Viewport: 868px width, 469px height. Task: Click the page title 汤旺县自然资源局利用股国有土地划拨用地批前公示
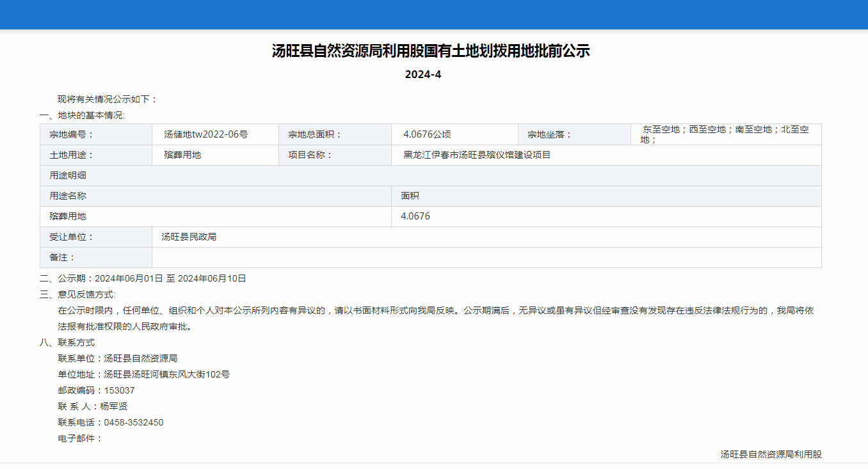pyautogui.click(x=431, y=51)
